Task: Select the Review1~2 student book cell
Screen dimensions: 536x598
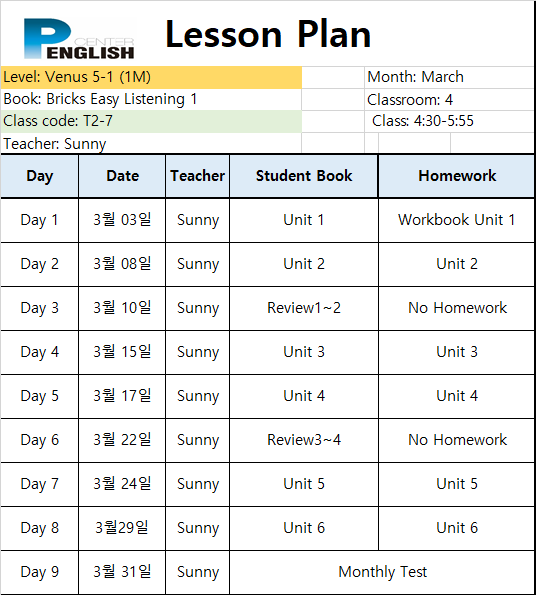Action: pyautogui.click(x=304, y=308)
